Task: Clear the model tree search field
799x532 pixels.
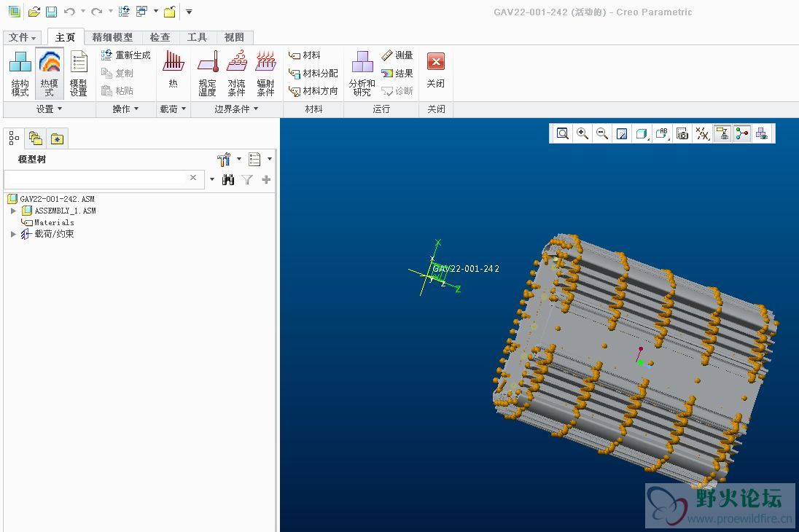Action: pyautogui.click(x=193, y=178)
